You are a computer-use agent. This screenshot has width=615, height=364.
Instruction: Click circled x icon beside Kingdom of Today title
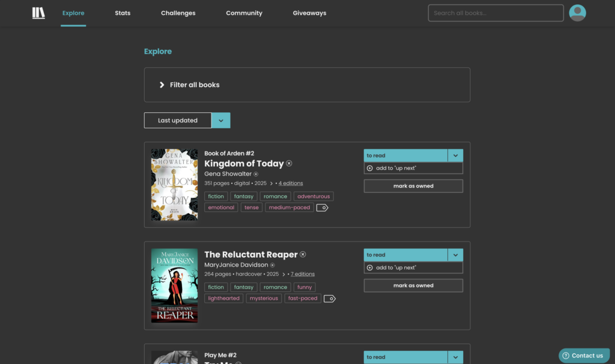point(289,163)
